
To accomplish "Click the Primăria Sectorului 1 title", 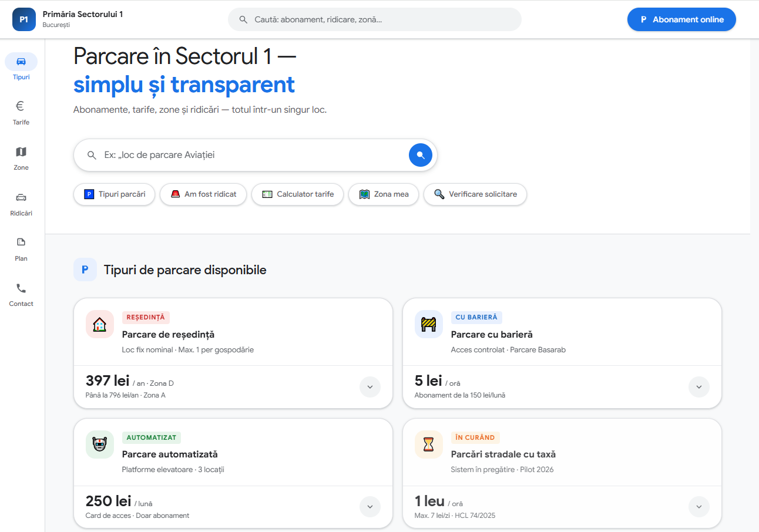I will point(83,14).
